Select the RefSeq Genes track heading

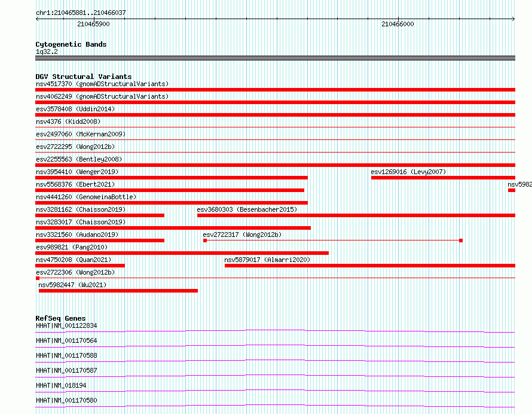(61, 318)
